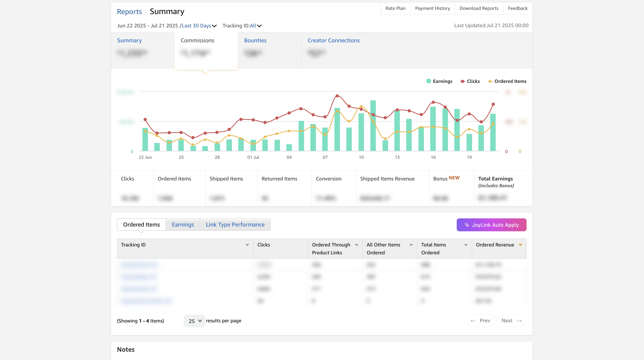
Task: Go to Reports breadcrumb link
Action: tap(129, 11)
